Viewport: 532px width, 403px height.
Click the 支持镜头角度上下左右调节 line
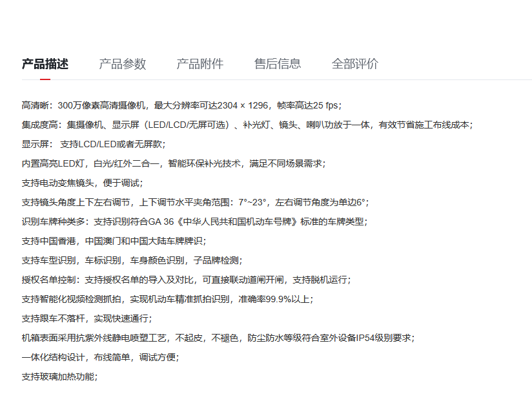click(x=195, y=202)
